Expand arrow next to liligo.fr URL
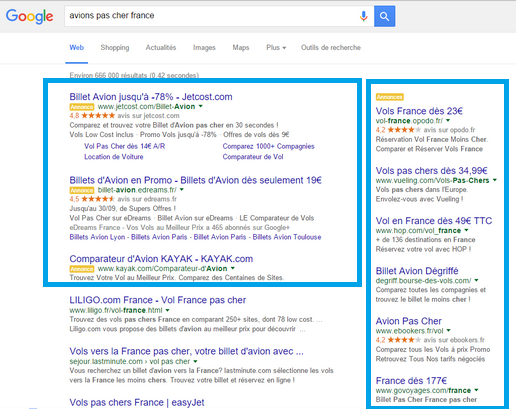Screen dimensions: 516x409 (168, 310)
